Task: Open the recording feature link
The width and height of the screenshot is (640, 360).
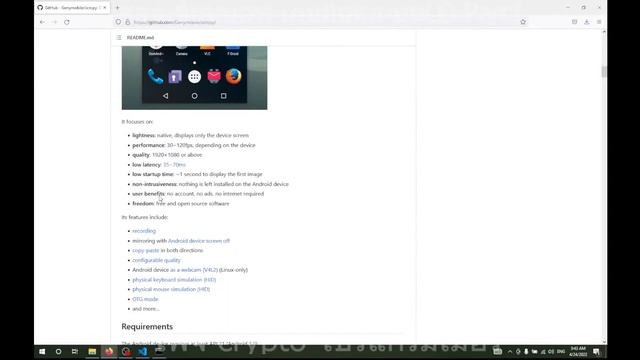Action: pos(144,231)
